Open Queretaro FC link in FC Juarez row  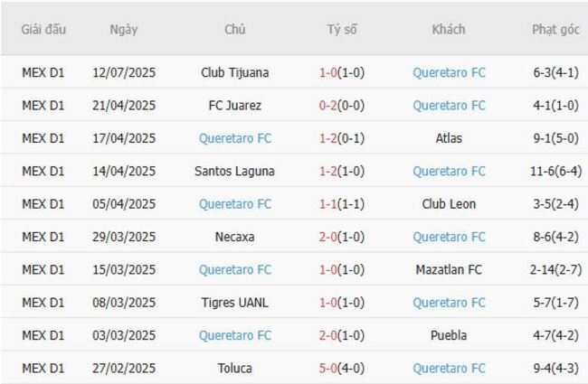449,106
